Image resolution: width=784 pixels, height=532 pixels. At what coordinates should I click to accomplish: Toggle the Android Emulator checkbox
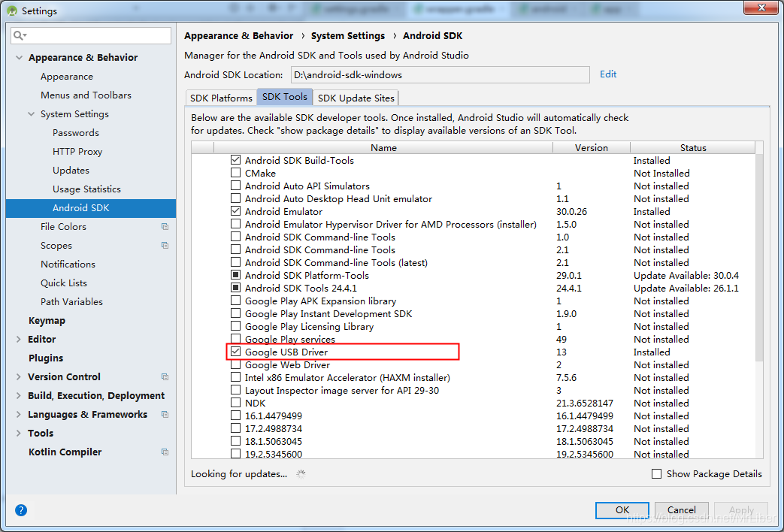click(x=235, y=211)
